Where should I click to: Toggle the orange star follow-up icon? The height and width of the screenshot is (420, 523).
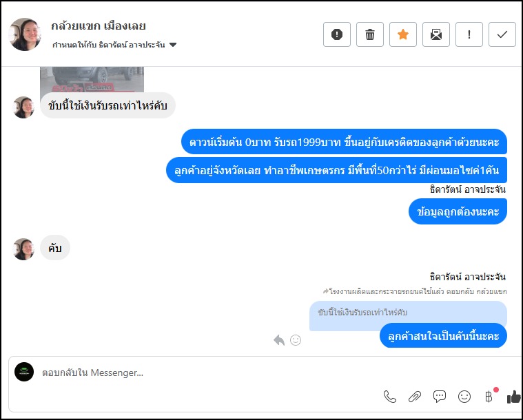(x=403, y=34)
